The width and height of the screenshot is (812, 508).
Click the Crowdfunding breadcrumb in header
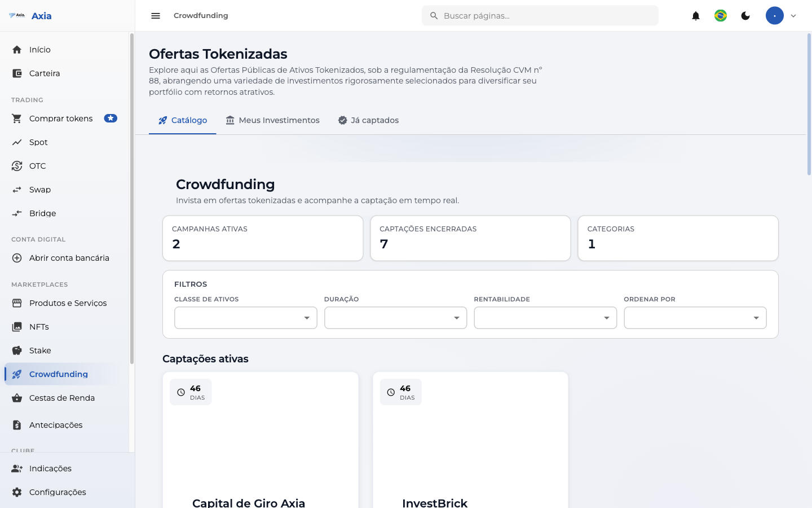(201, 16)
